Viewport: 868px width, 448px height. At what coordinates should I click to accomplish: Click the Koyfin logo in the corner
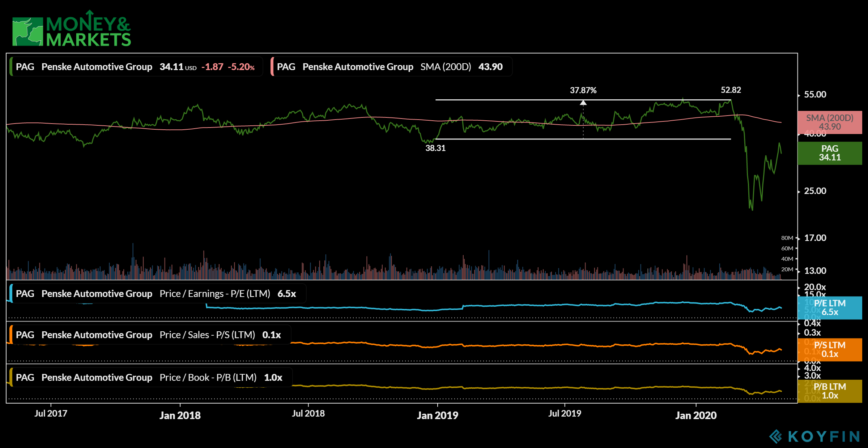(814, 436)
